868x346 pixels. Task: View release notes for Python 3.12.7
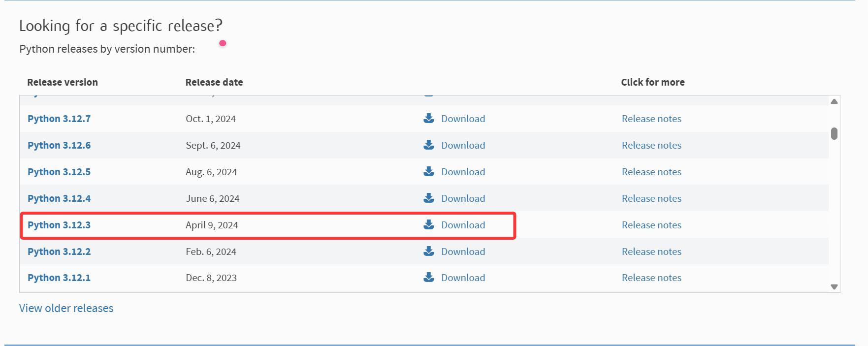(x=651, y=119)
